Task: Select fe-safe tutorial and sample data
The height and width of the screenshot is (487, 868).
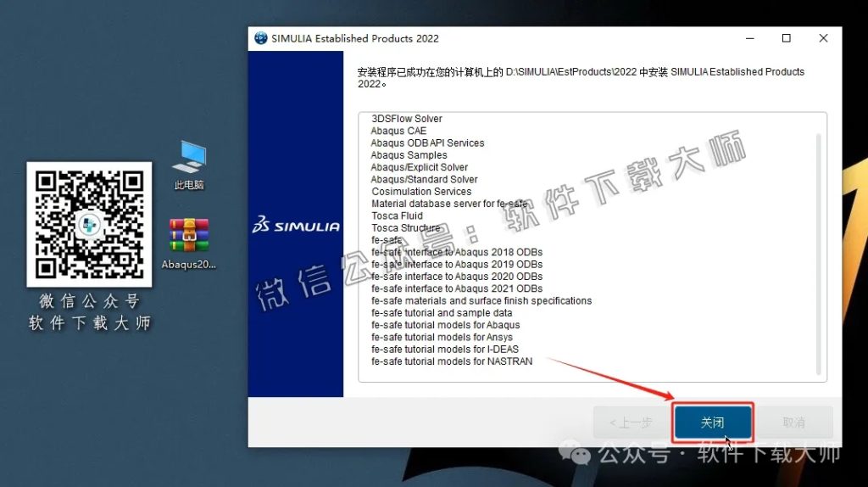Action: [442, 313]
